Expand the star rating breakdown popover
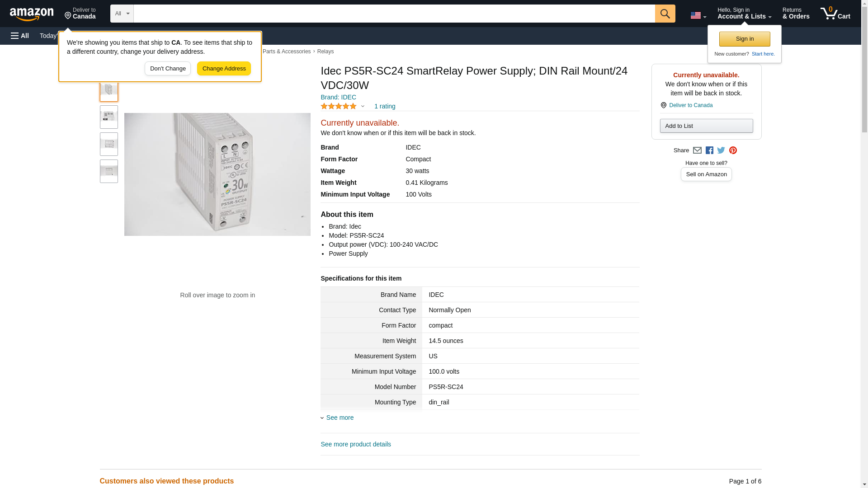The image size is (868, 488). [x=343, y=106]
